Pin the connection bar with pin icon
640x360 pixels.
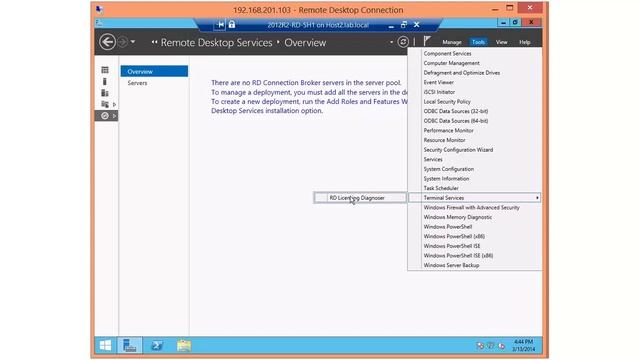pos(220,25)
